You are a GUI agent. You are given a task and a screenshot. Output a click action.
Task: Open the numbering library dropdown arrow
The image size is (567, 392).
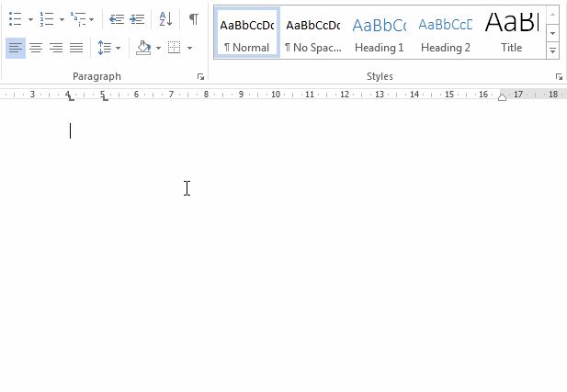point(62,19)
